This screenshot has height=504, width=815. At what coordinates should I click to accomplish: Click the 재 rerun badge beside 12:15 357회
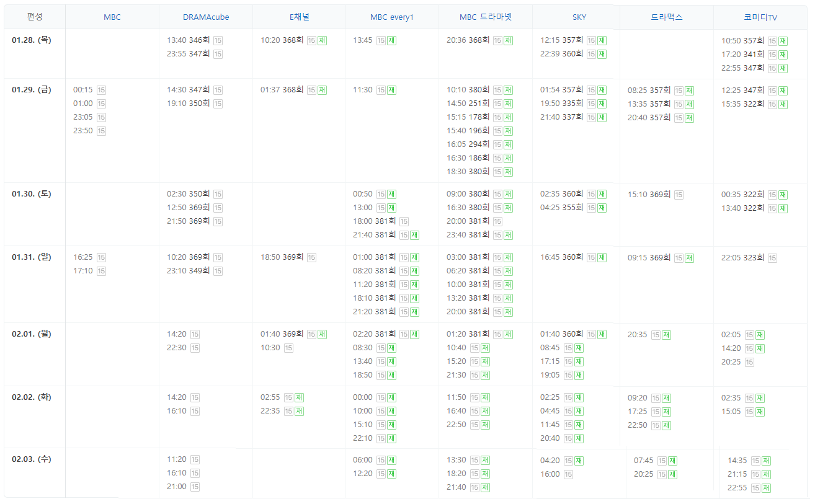602,40
